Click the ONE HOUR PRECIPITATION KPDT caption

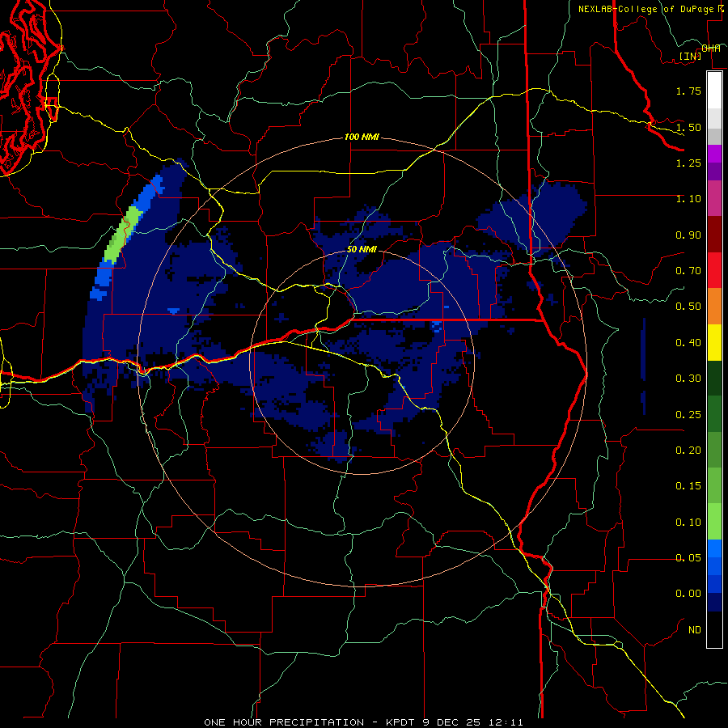click(363, 722)
